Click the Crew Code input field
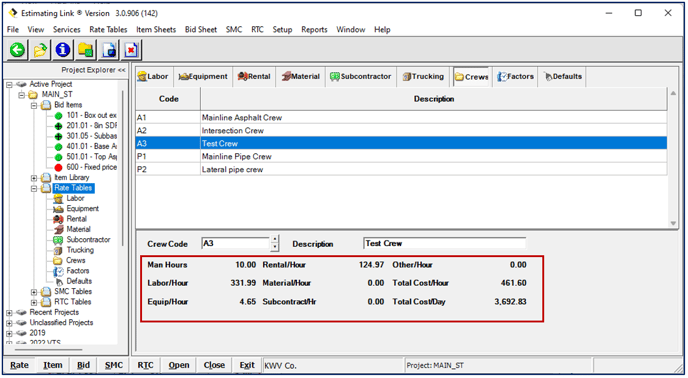The image size is (688, 378). [x=236, y=244]
